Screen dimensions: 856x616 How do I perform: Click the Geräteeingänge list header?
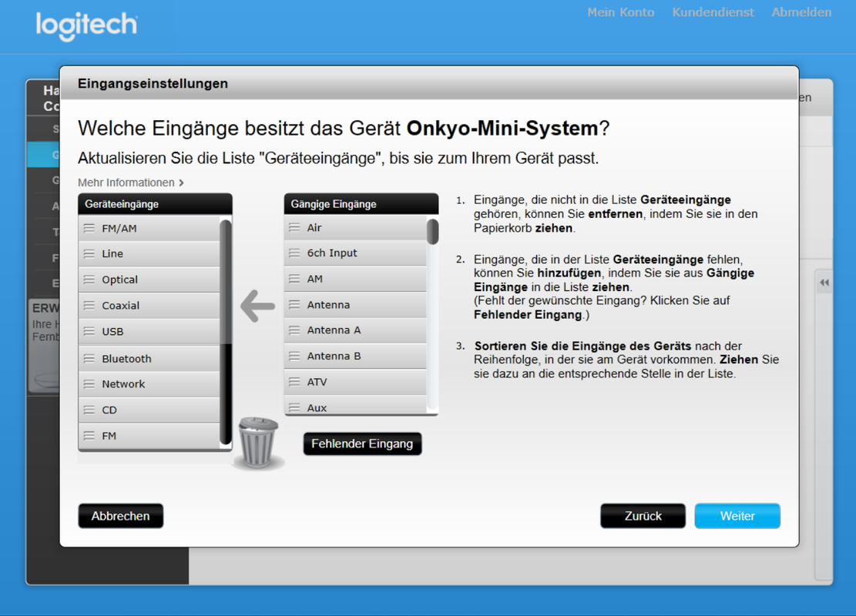155,204
